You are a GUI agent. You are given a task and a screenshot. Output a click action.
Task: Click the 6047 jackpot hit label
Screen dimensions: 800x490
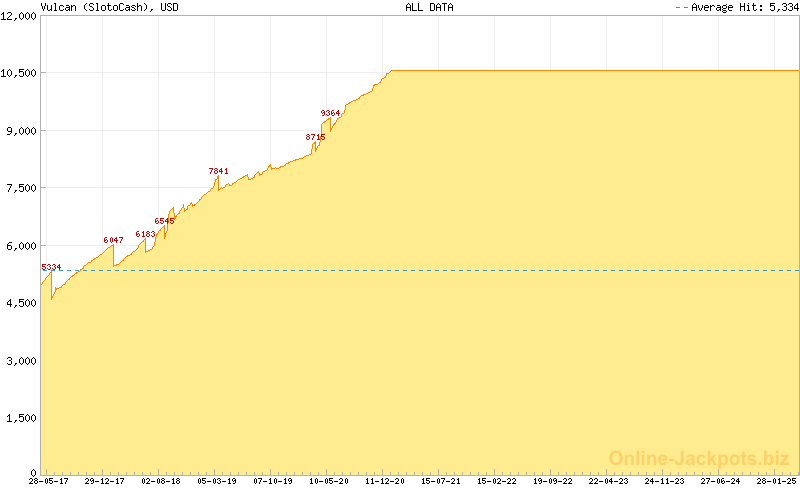tap(114, 240)
